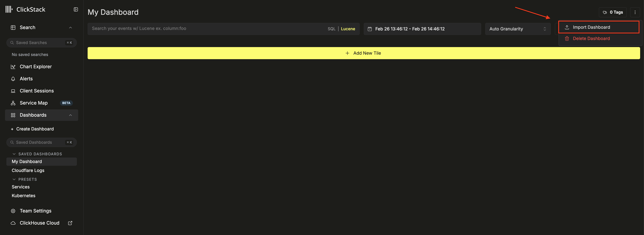Open the date range picker field
644x235 pixels.
click(x=422, y=29)
